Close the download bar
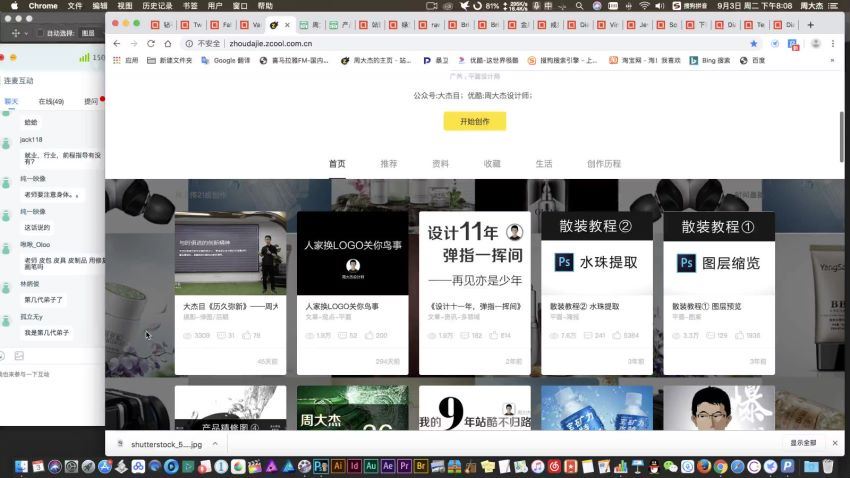This screenshot has width=850, height=478. 835,443
